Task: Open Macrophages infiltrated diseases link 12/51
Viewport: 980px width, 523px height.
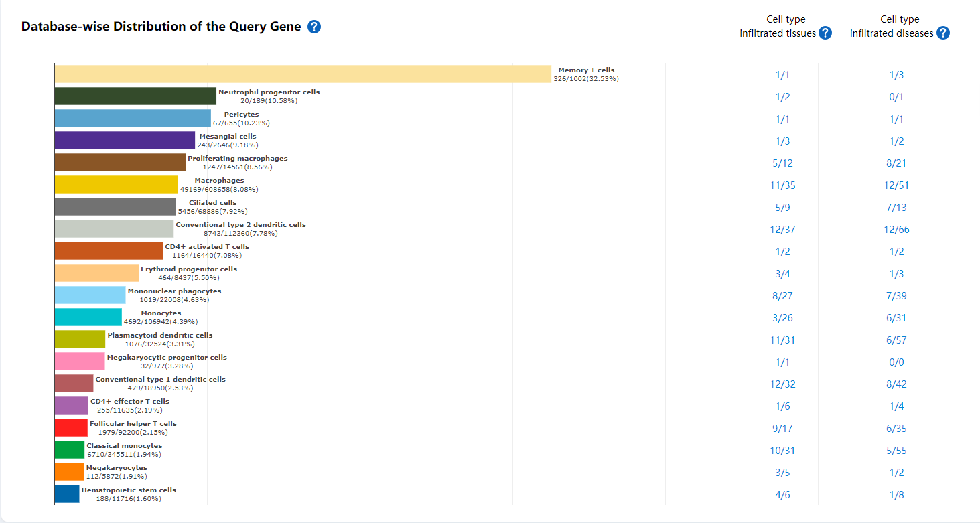Action: coord(896,185)
